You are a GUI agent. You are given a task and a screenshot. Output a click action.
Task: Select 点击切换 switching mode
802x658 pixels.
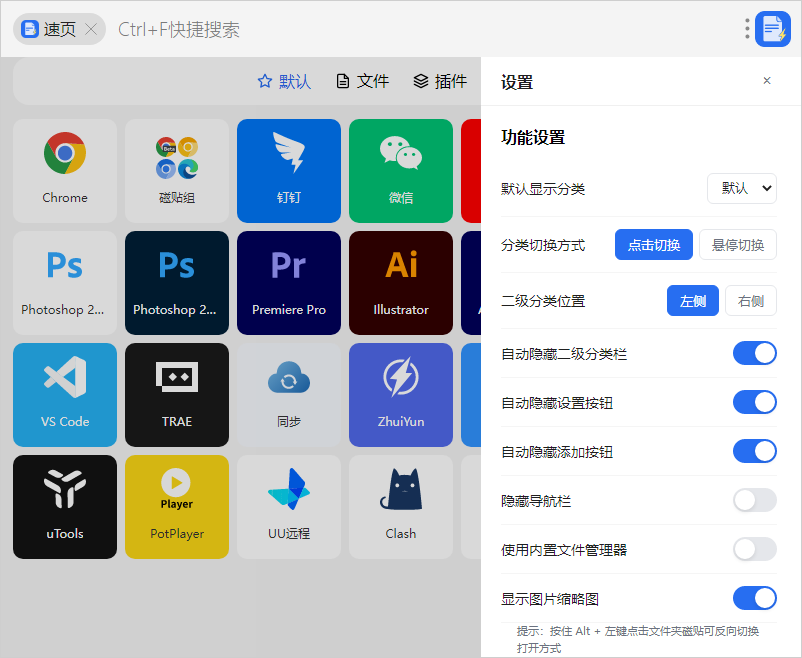tap(654, 245)
